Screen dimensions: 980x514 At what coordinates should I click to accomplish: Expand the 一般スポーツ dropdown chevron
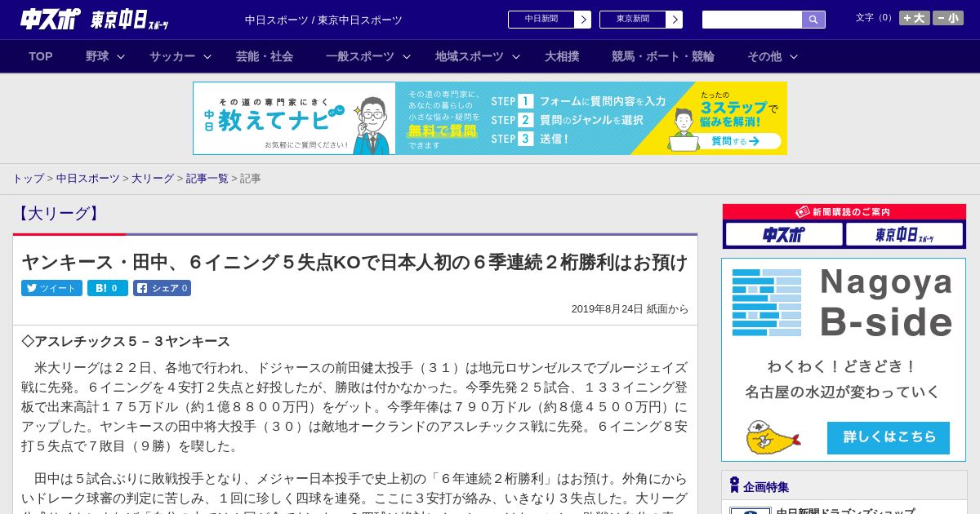407,57
